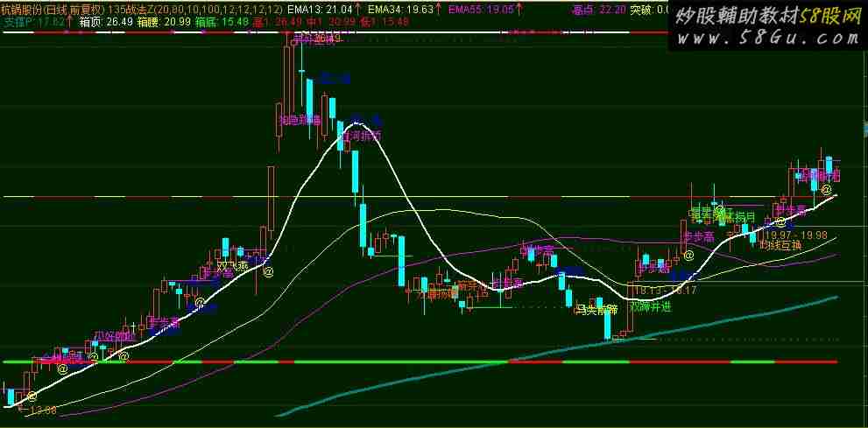868x428 pixels.
Task: Click the @ marker near the 13.88 low
Action: tap(32, 396)
